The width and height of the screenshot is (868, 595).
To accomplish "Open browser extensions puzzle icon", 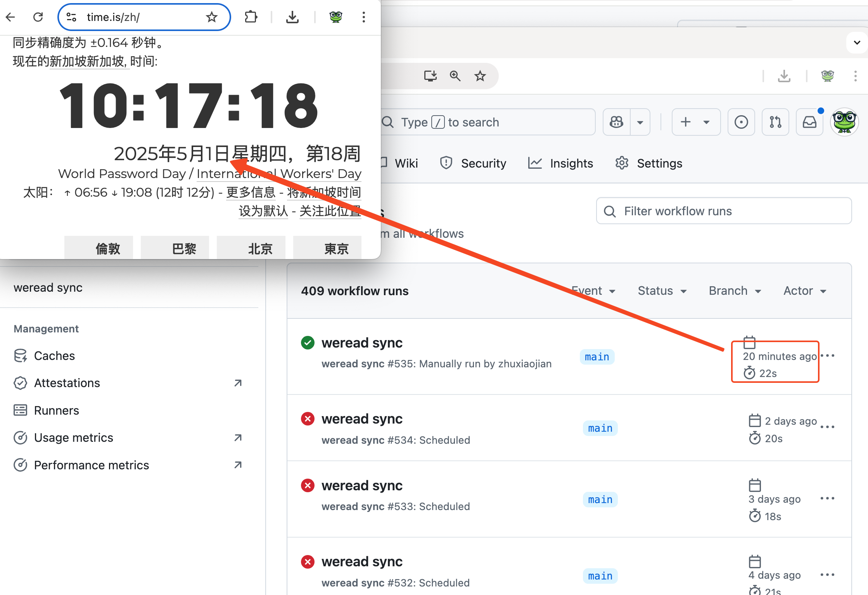I will tap(251, 17).
